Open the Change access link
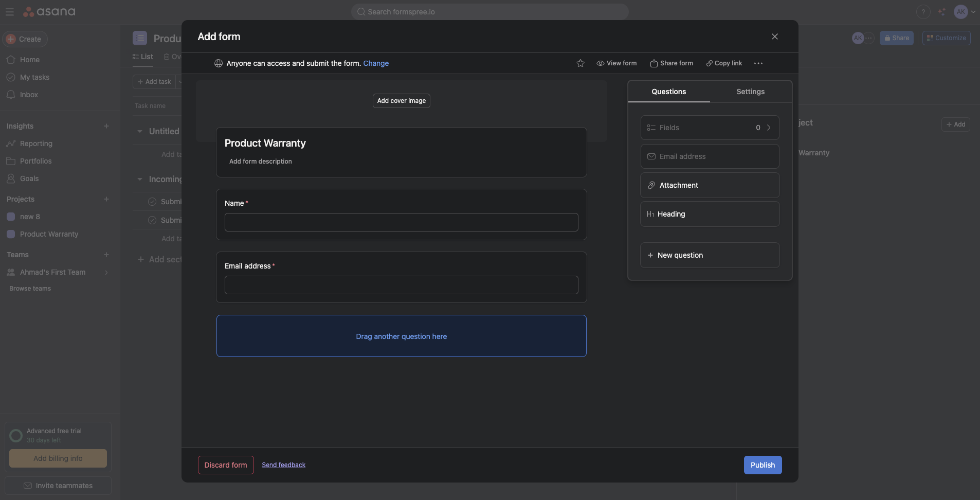The width and height of the screenshot is (980, 500). [x=375, y=63]
